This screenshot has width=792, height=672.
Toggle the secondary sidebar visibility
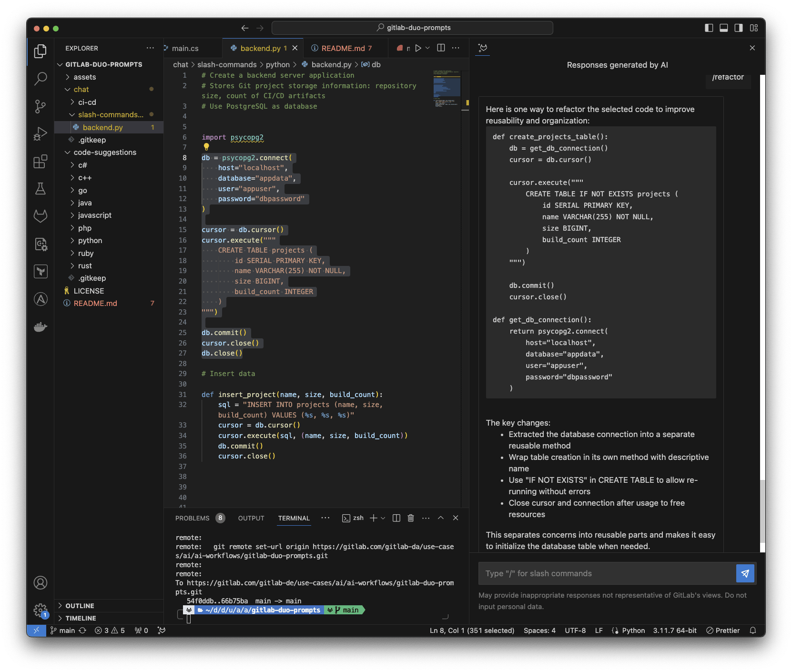click(x=739, y=28)
